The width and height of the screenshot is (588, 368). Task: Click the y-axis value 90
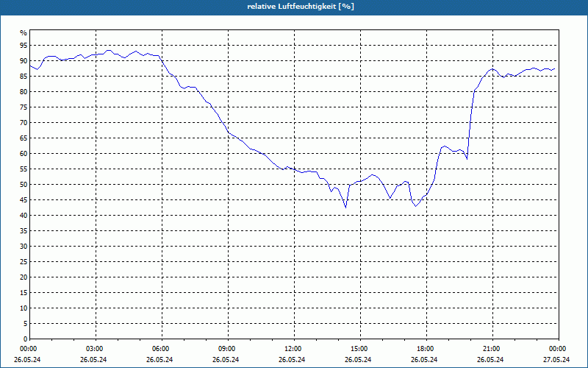click(x=24, y=61)
